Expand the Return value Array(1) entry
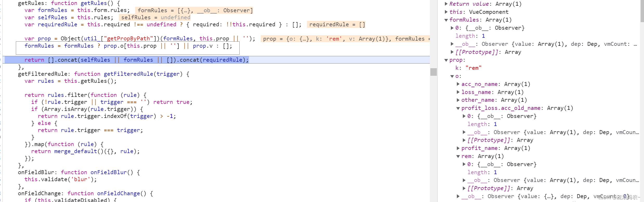644x202 pixels. coord(446,4)
